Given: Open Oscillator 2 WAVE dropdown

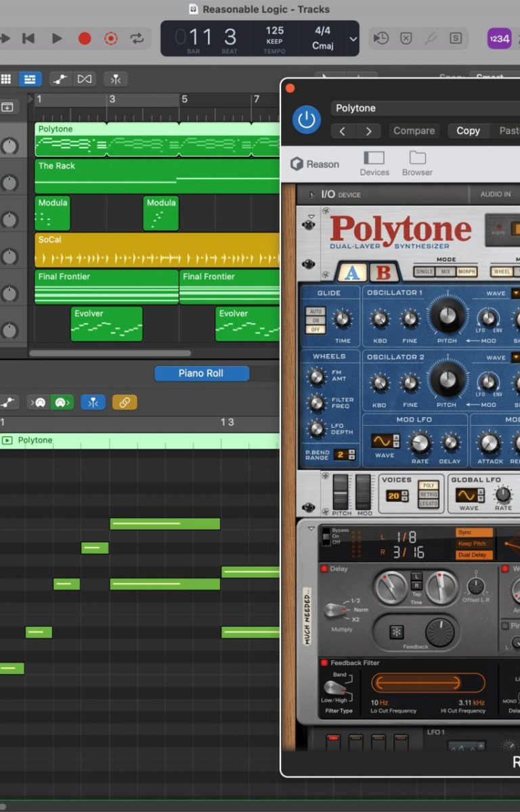Looking at the screenshot, I should click(515, 357).
